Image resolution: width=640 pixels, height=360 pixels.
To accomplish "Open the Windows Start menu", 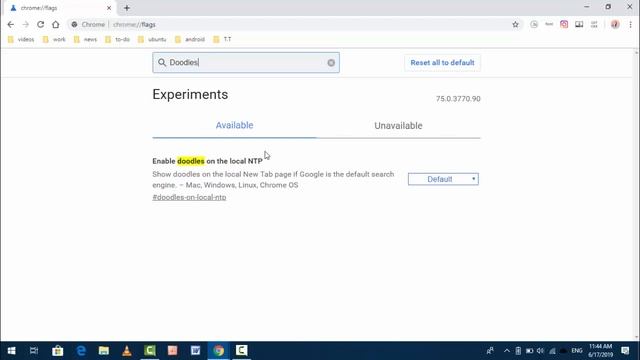I will 11,351.
